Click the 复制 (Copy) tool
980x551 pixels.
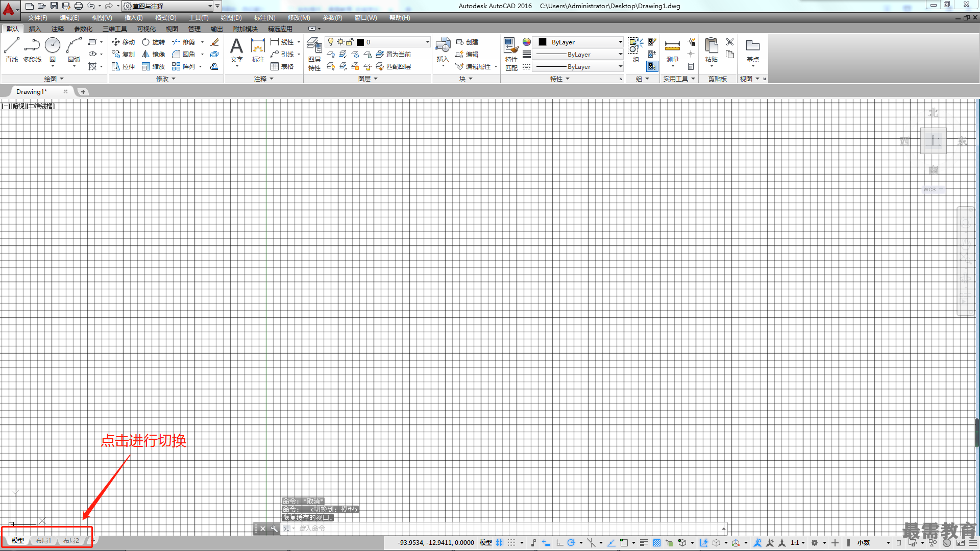click(x=124, y=54)
